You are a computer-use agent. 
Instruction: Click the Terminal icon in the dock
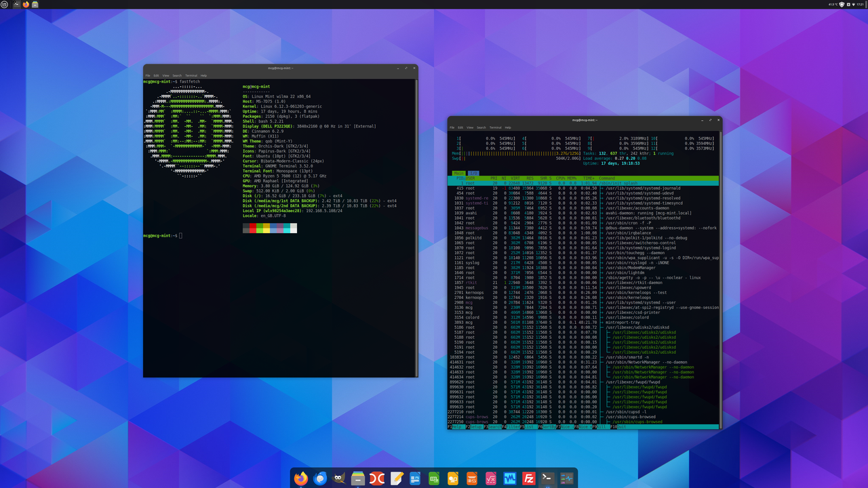coord(548,479)
